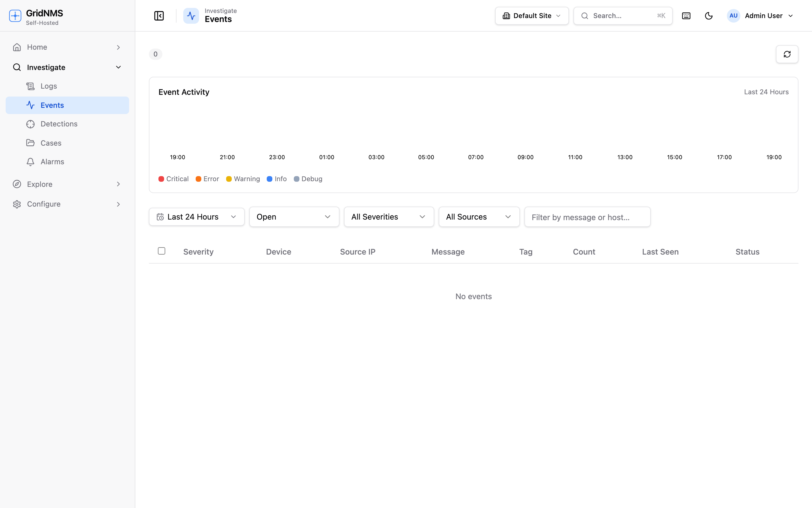Click the 'Last 24 Hours' chart caption
Viewport: 812px width, 508px height.
[x=766, y=92]
